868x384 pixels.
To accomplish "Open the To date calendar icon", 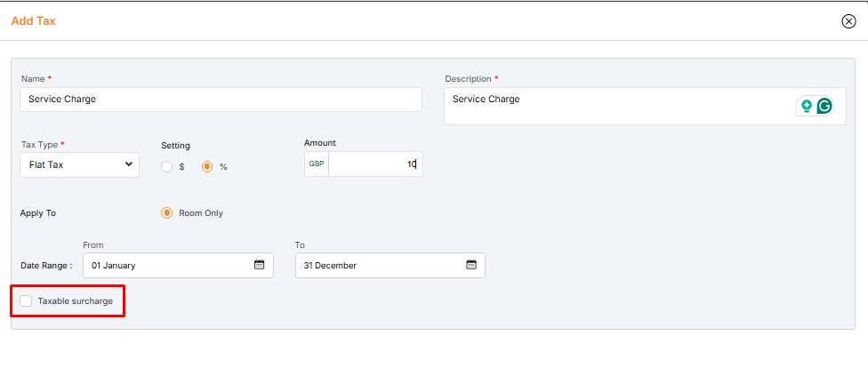I will [x=471, y=265].
